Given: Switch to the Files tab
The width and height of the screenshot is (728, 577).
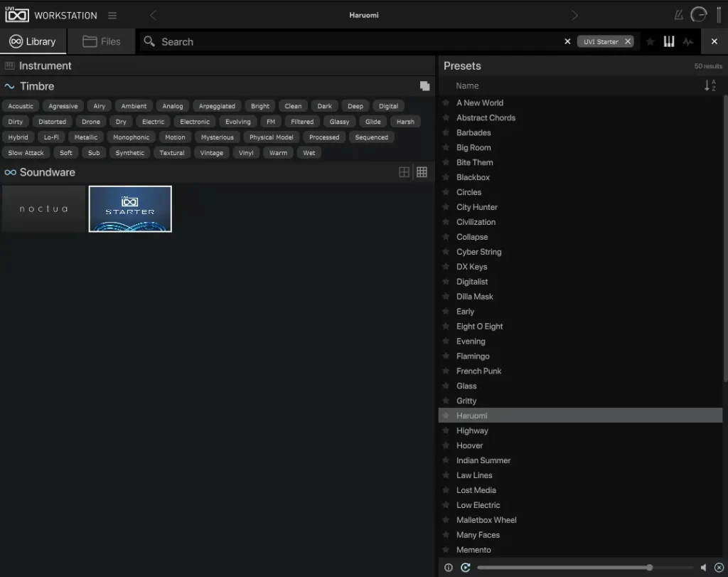Looking at the screenshot, I should tap(102, 42).
